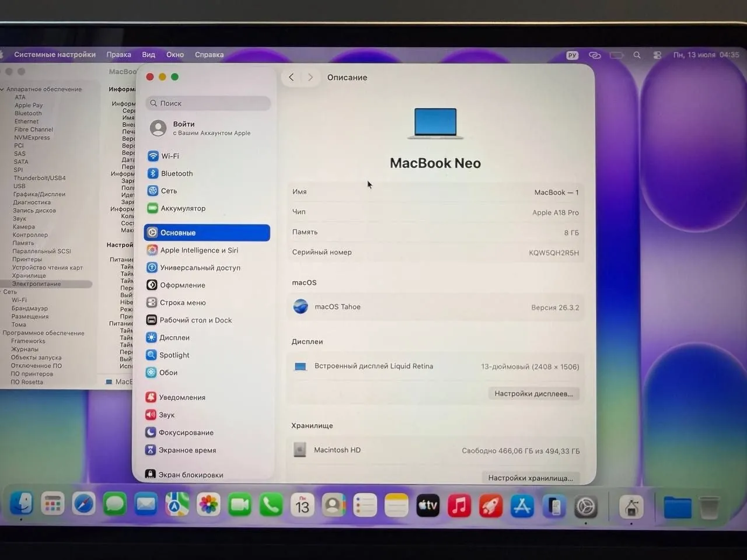This screenshot has height=560, width=747.
Task: Open the red rocket app in the Dock
Action: [x=491, y=506]
